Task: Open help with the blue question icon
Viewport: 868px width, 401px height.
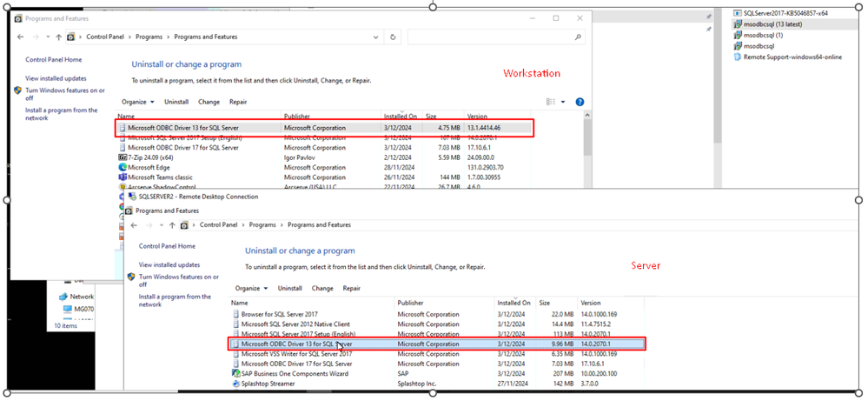Action: point(580,102)
